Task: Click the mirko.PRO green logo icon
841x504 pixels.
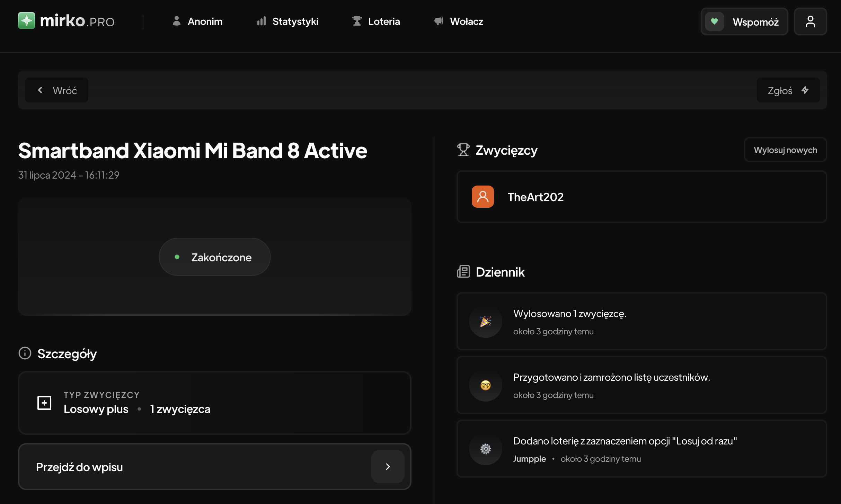Action: [27, 21]
